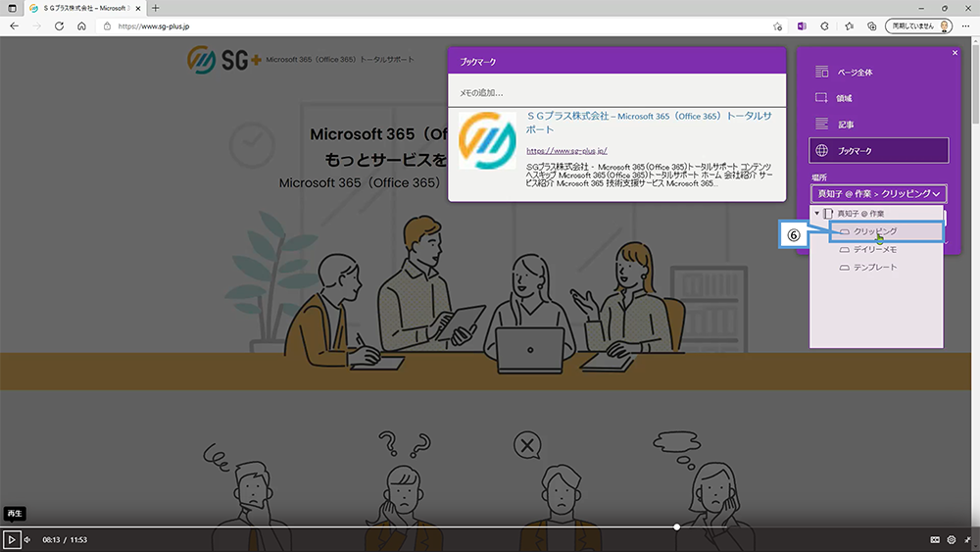Reload the page with the refresh icon

[x=60, y=26]
